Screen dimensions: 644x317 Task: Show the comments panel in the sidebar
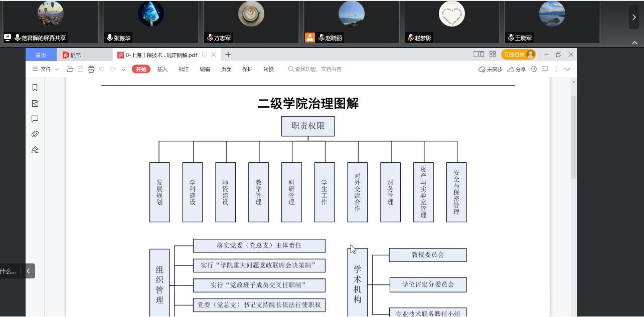click(35, 119)
